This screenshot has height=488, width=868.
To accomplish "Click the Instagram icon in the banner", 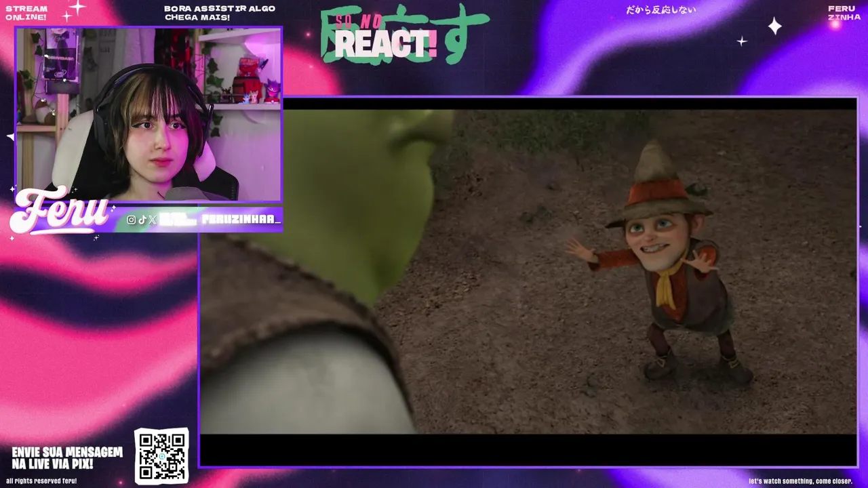I will [131, 220].
